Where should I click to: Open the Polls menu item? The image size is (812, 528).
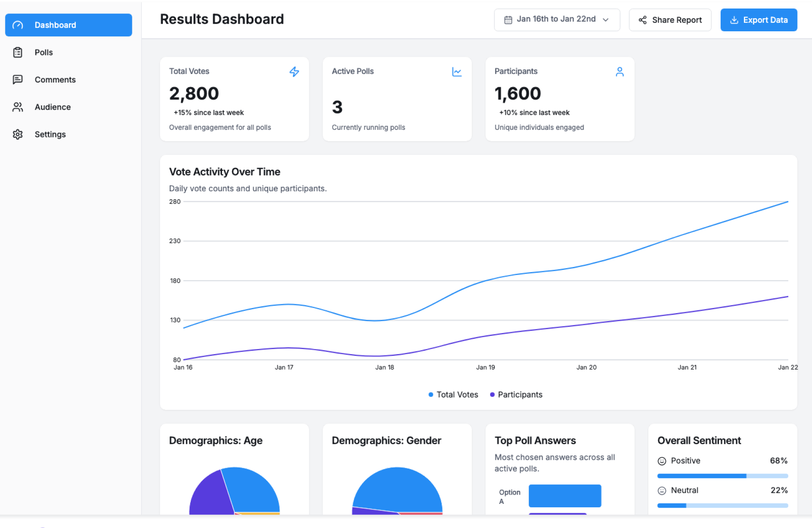pyautogui.click(x=44, y=52)
